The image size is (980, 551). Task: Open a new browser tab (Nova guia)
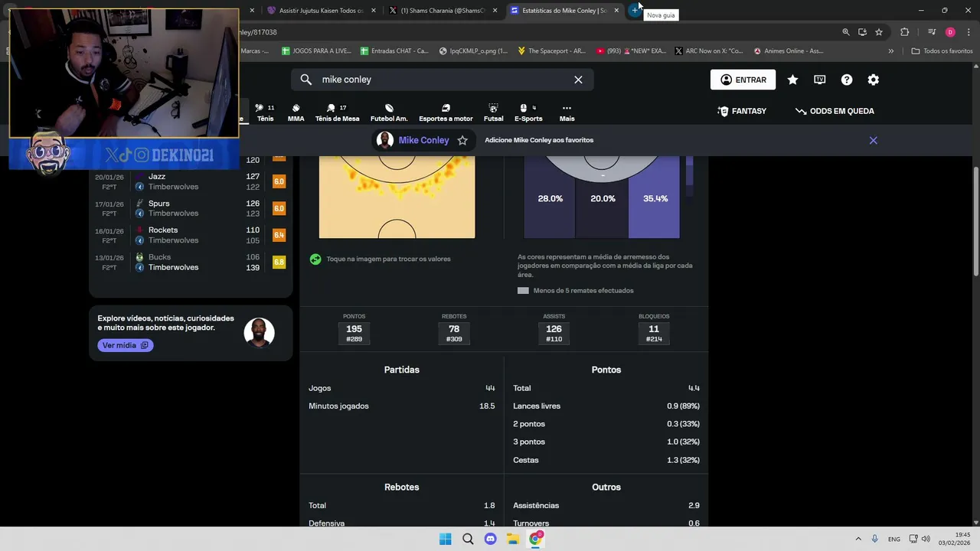tap(635, 11)
